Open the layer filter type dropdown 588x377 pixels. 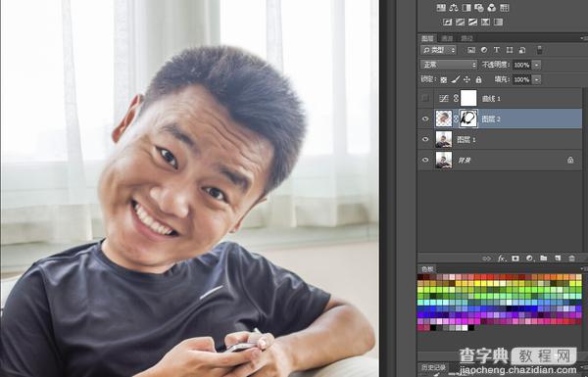(x=438, y=50)
